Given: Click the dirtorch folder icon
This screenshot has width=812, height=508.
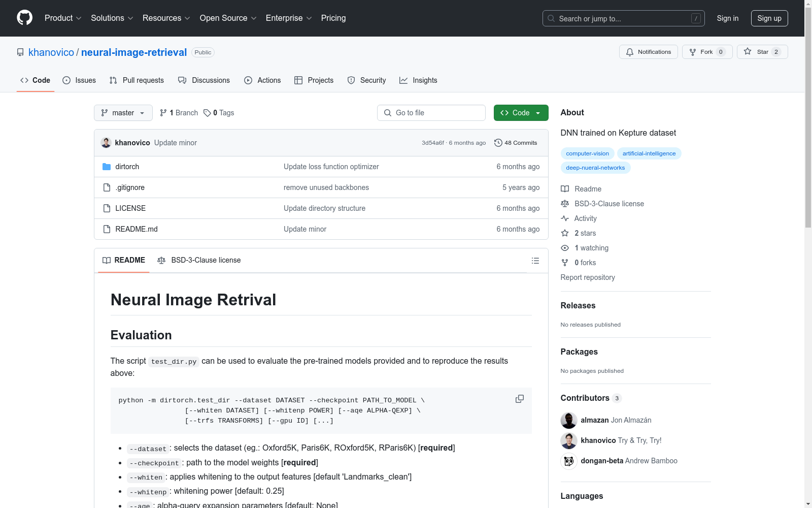Looking at the screenshot, I should (107, 167).
